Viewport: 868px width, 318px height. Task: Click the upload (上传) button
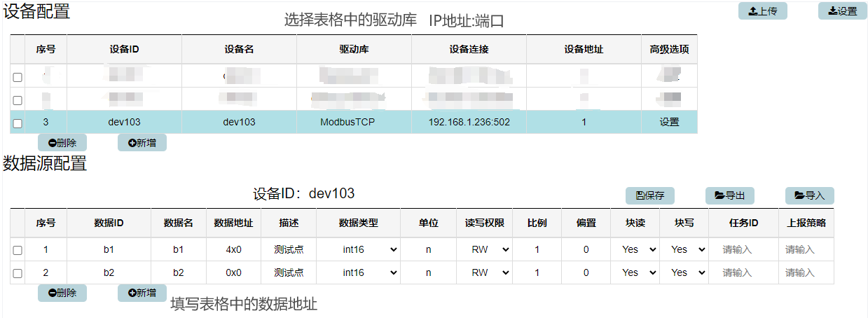(x=763, y=11)
